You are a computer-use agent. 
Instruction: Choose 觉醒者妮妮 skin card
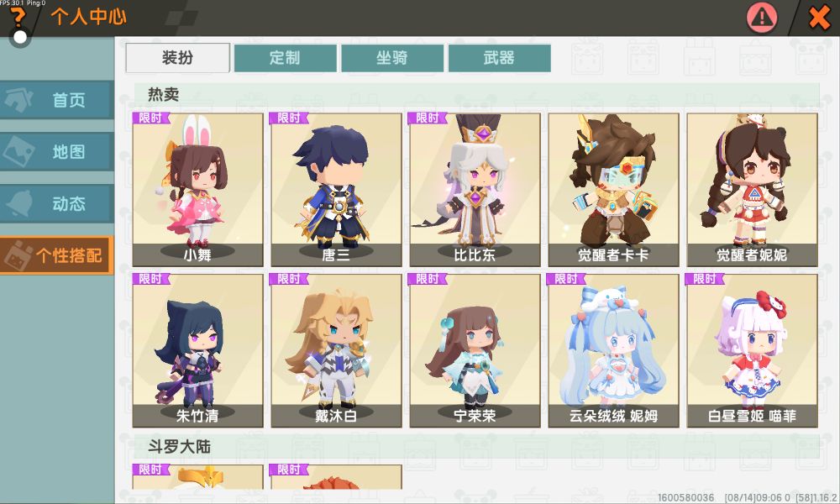pos(752,190)
